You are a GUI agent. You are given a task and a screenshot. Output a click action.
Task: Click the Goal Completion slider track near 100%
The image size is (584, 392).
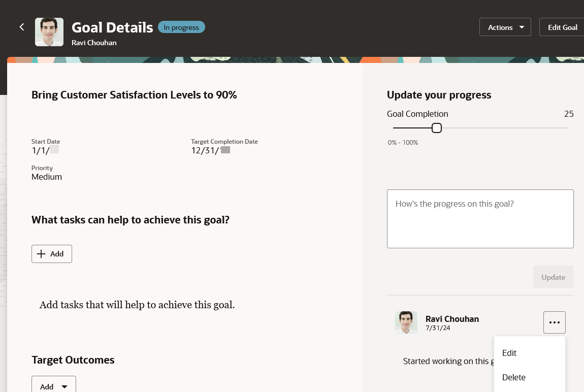[x=565, y=128]
